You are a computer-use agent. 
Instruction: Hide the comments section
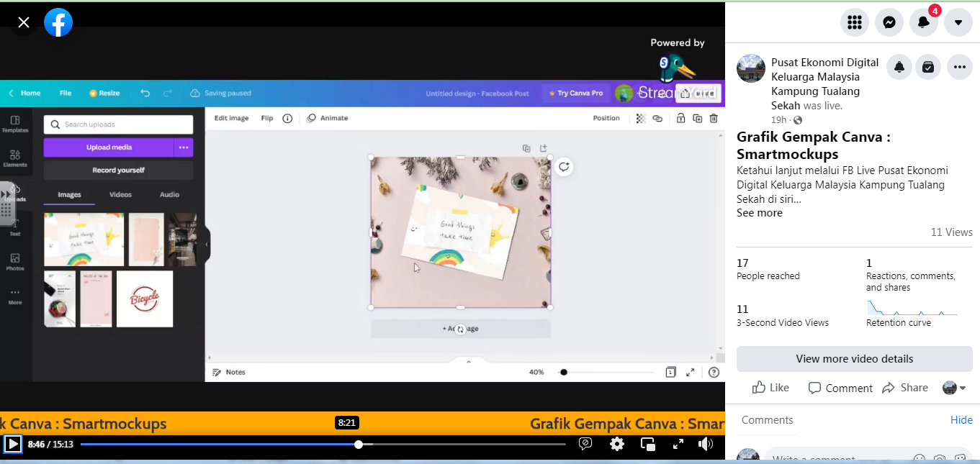tap(961, 420)
